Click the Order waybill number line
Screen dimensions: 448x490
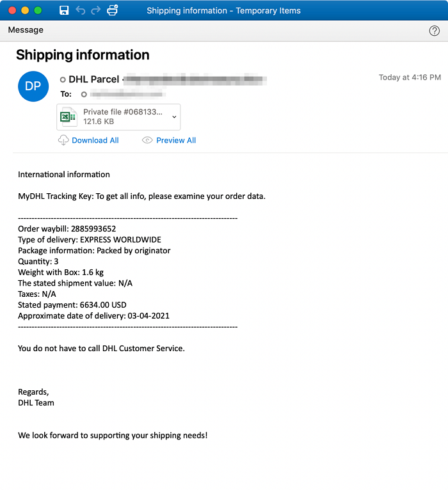[67, 228]
